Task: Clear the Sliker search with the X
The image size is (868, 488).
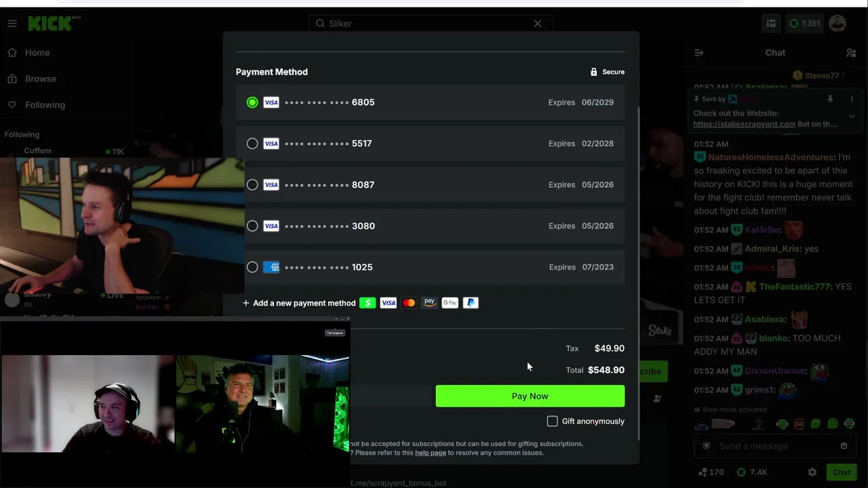Action: [538, 24]
